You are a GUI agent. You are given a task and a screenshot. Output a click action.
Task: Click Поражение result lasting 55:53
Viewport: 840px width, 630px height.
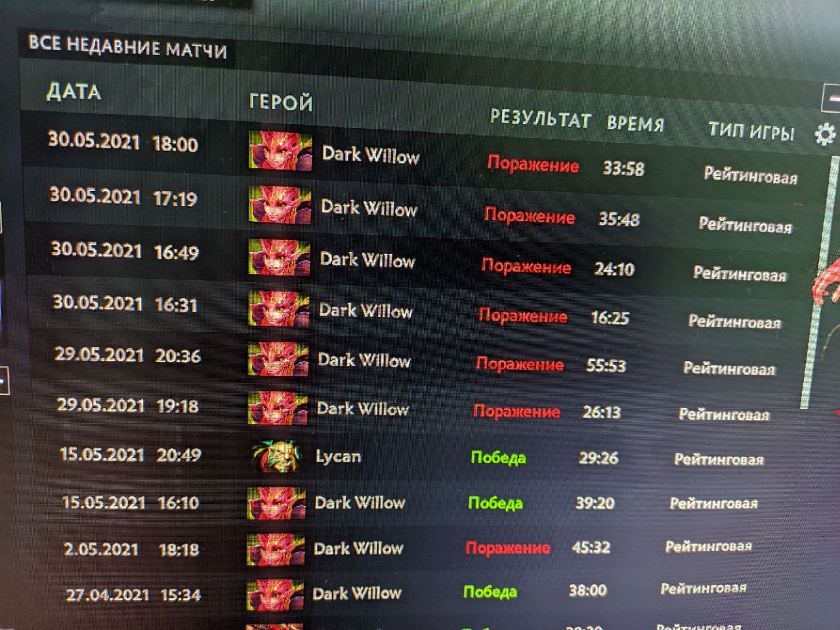pyautogui.click(x=520, y=364)
